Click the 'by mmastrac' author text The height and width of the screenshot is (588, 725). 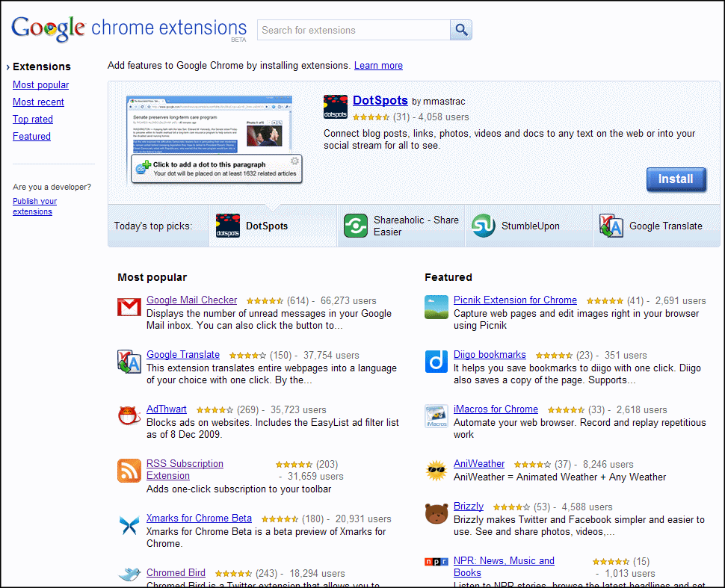[x=438, y=102]
